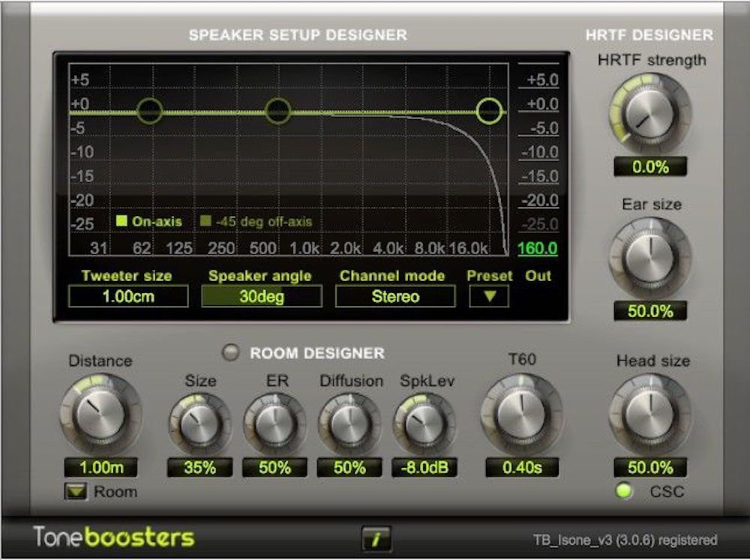750x560 pixels.
Task: Click the T60 knob
Action: [521, 414]
